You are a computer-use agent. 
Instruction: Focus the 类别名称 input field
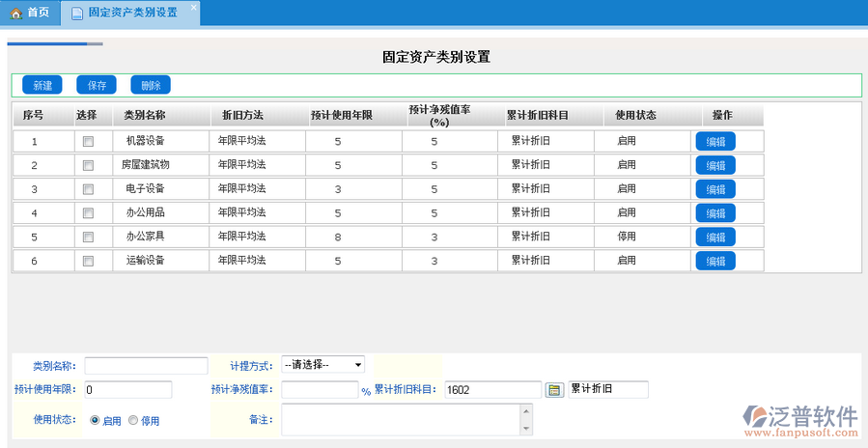point(146,365)
